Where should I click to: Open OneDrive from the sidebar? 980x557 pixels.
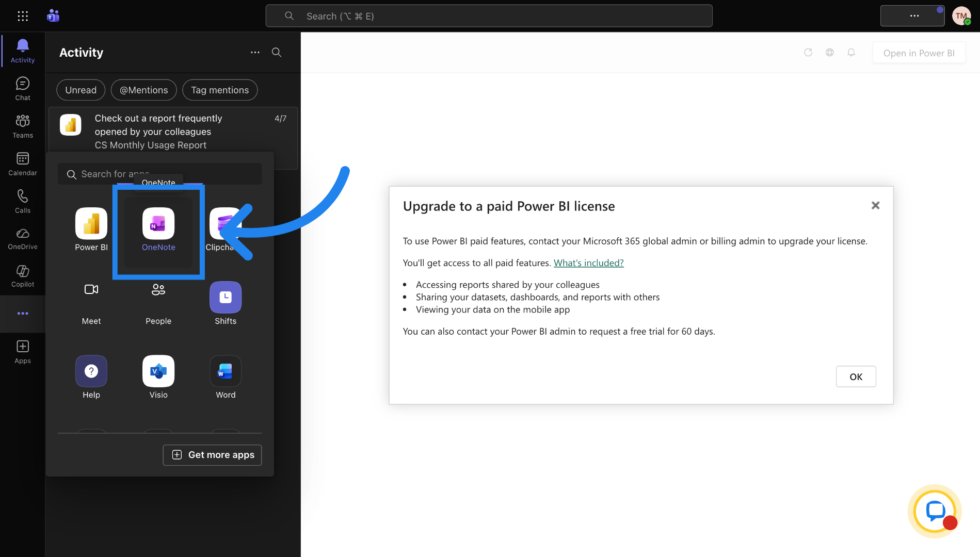point(23,239)
